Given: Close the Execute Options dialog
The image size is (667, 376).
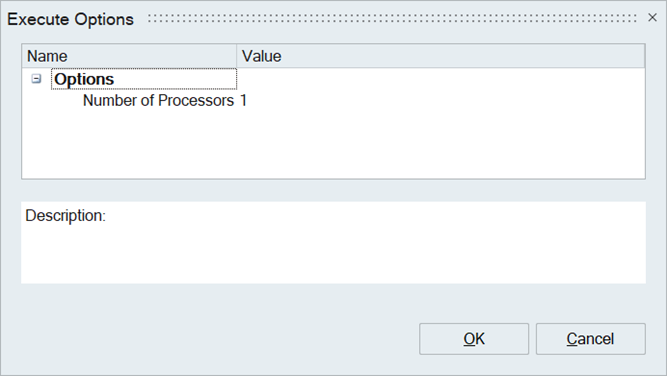Looking at the screenshot, I should [652, 17].
